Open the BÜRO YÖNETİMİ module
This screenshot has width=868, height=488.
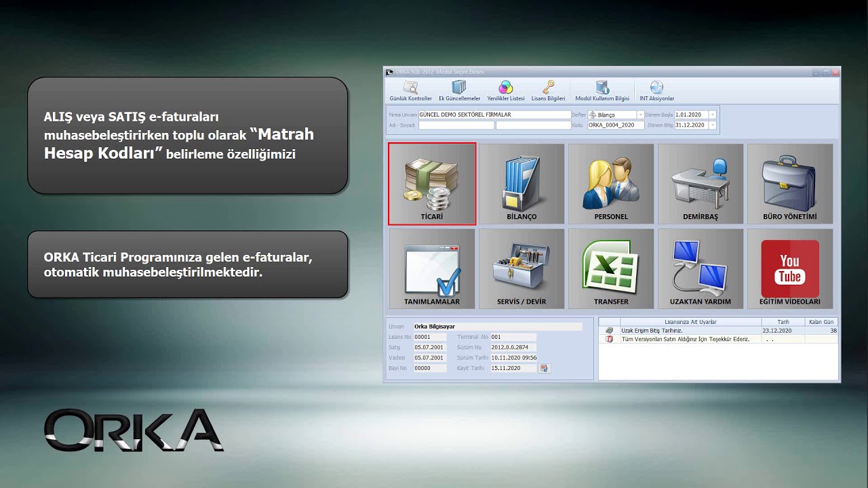pos(790,184)
